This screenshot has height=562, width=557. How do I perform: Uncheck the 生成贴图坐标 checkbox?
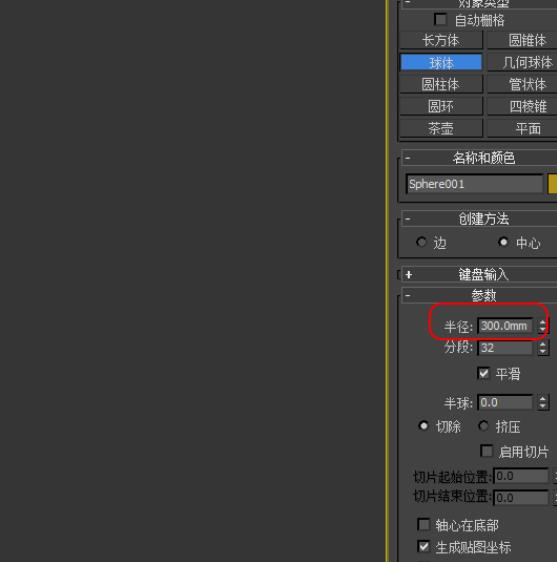pos(424,547)
